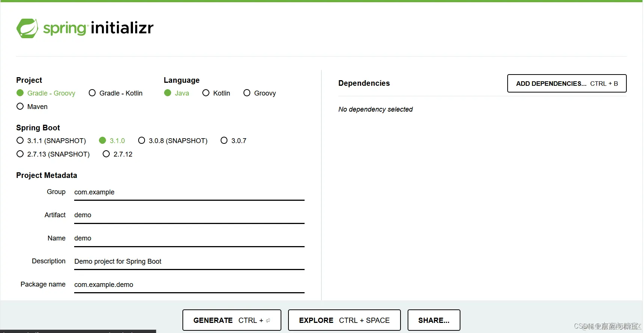Explore the project with EXPLORE button
644x333 pixels.
click(344, 320)
